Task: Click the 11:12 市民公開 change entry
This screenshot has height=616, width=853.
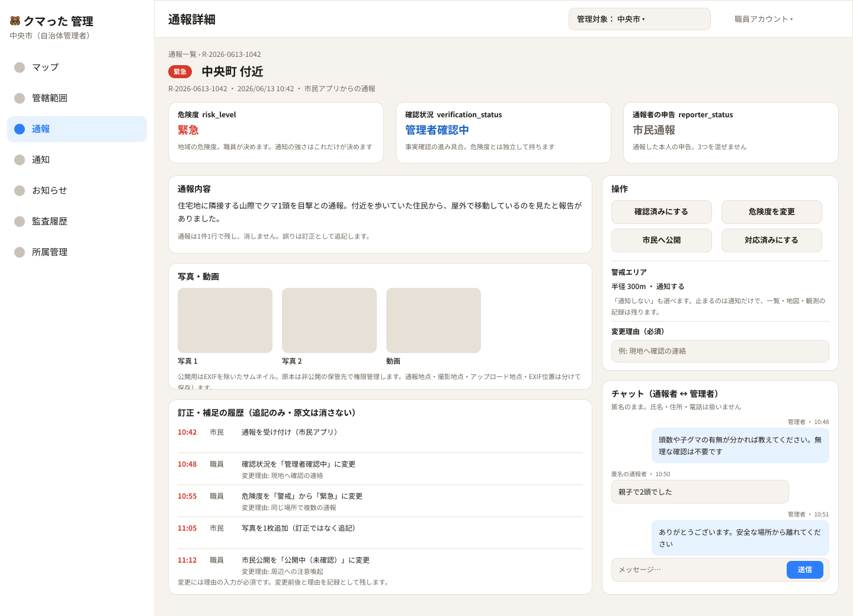Action: click(380, 565)
